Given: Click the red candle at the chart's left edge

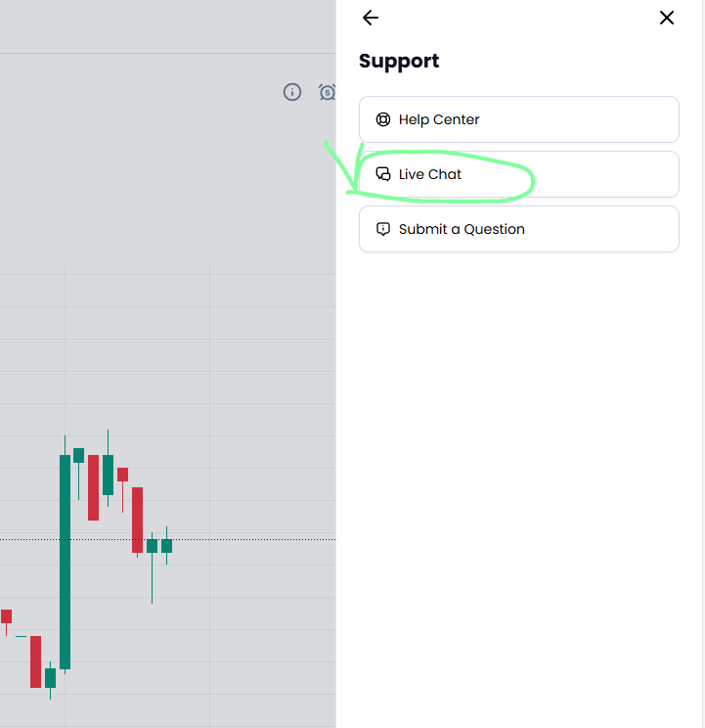Looking at the screenshot, I should (x=6, y=615).
